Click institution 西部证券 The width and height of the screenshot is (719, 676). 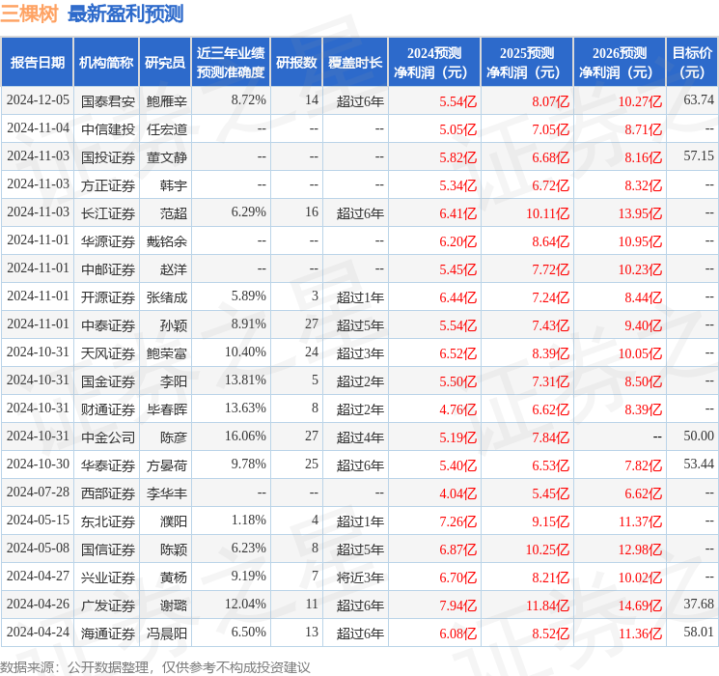click(x=108, y=493)
